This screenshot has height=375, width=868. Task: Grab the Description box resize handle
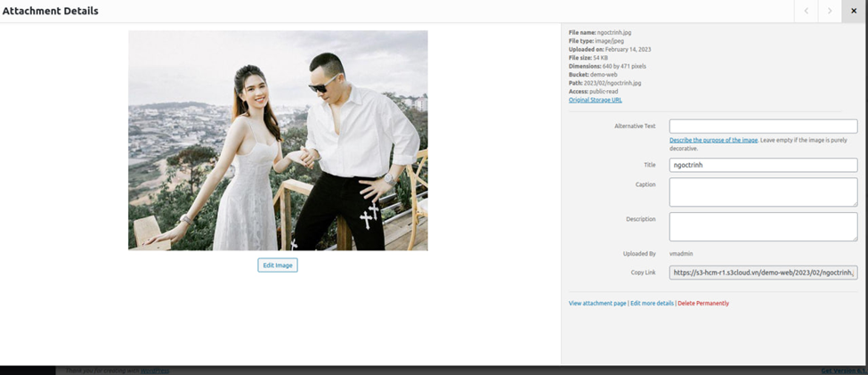point(855,238)
